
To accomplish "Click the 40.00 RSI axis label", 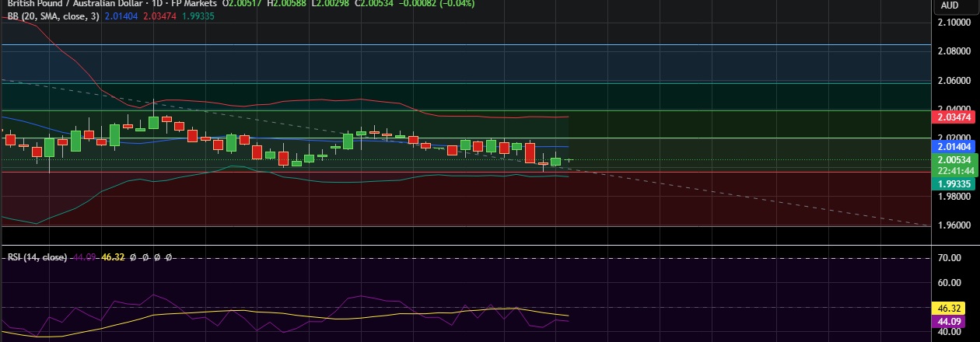I will pyautogui.click(x=951, y=332).
